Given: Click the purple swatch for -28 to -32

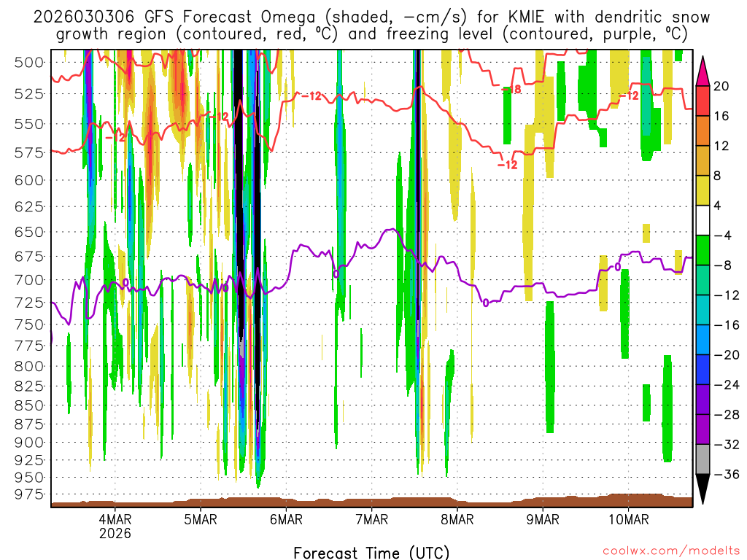Looking at the screenshot, I should tap(703, 429).
